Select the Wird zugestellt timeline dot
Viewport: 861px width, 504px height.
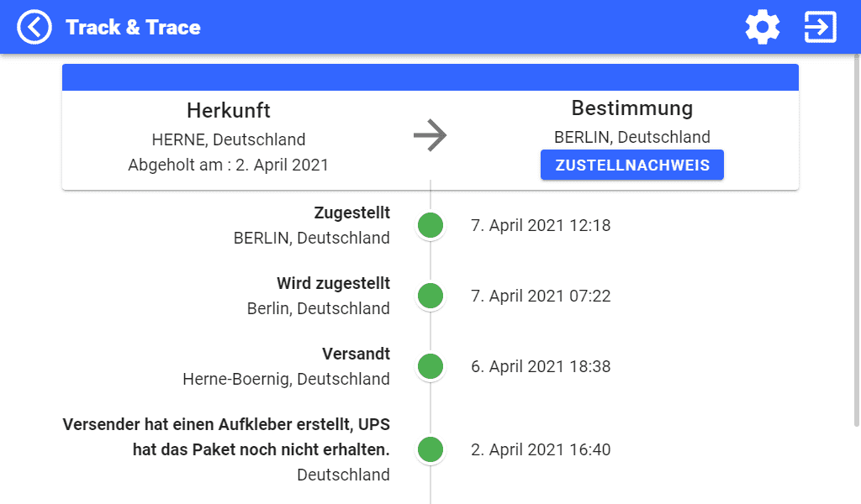click(430, 296)
